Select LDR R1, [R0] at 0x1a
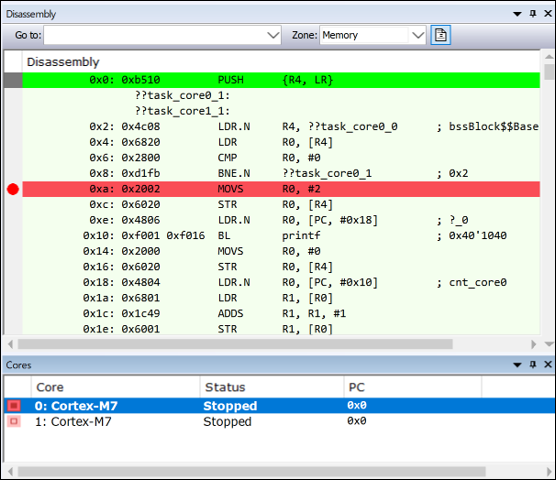 [x=281, y=298]
